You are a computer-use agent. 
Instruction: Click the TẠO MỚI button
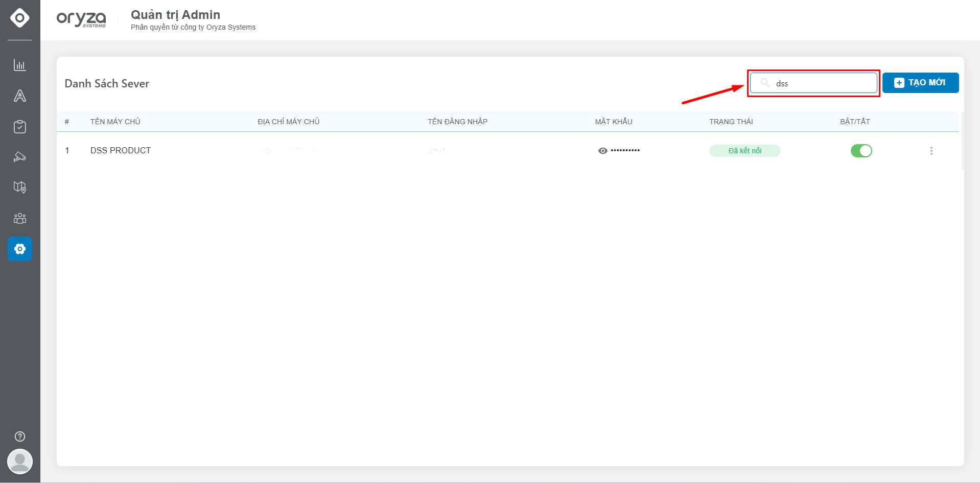click(x=920, y=83)
